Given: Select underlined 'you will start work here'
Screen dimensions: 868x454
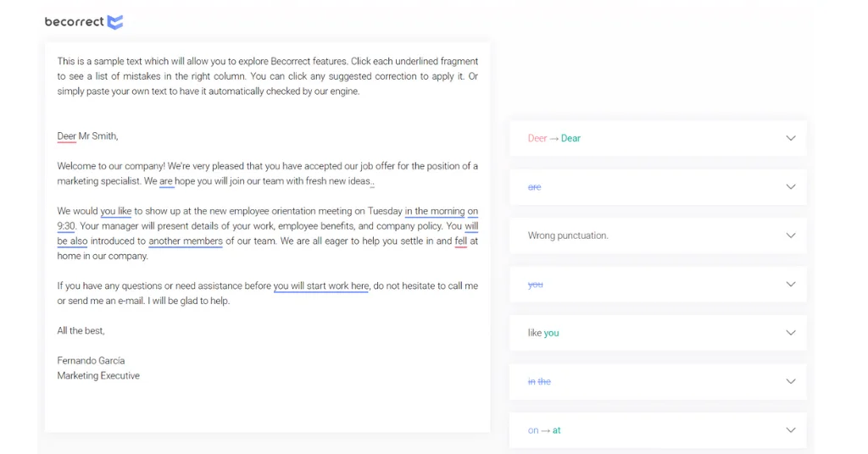Looking at the screenshot, I should (320, 286).
